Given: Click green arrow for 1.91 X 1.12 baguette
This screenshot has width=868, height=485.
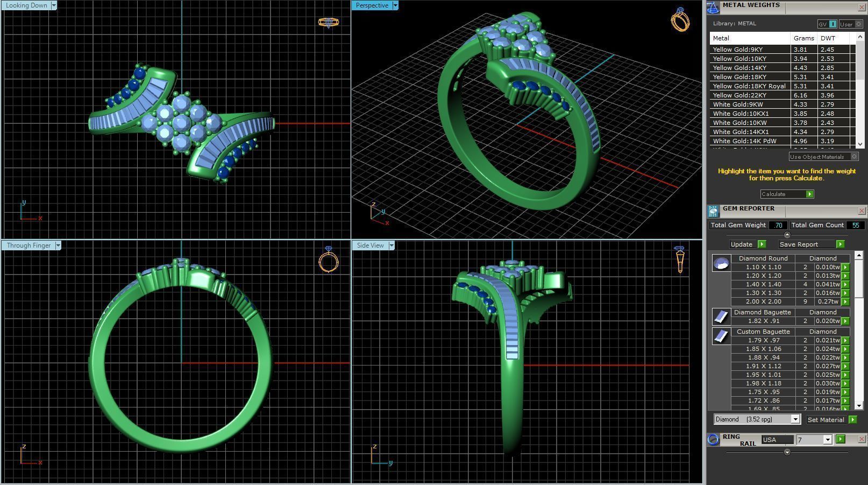Looking at the screenshot, I should click(x=845, y=366).
